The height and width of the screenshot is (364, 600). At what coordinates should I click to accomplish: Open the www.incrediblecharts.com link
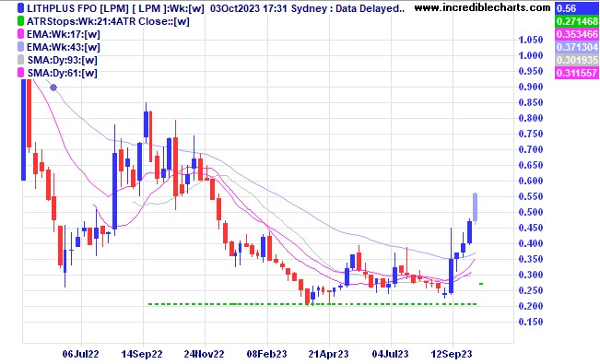(483, 7)
